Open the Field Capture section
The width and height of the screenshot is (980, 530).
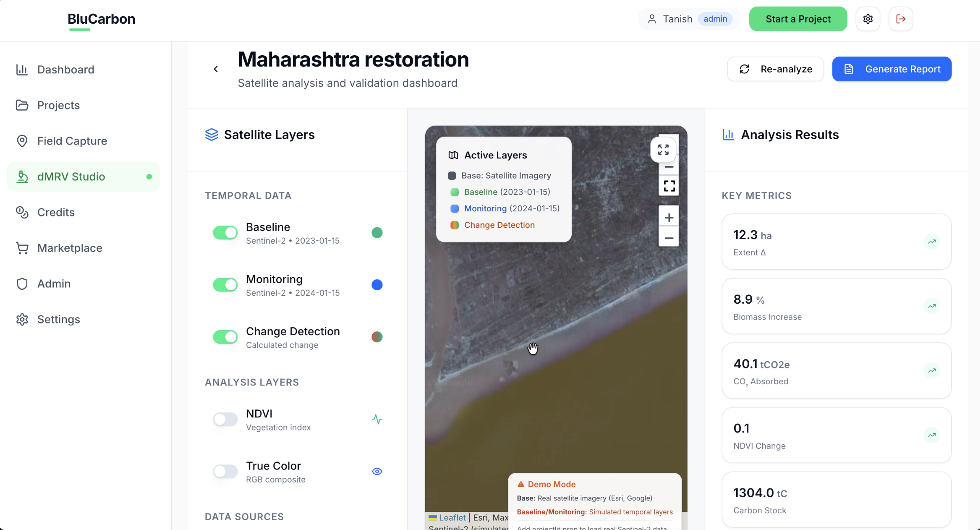[x=72, y=141]
